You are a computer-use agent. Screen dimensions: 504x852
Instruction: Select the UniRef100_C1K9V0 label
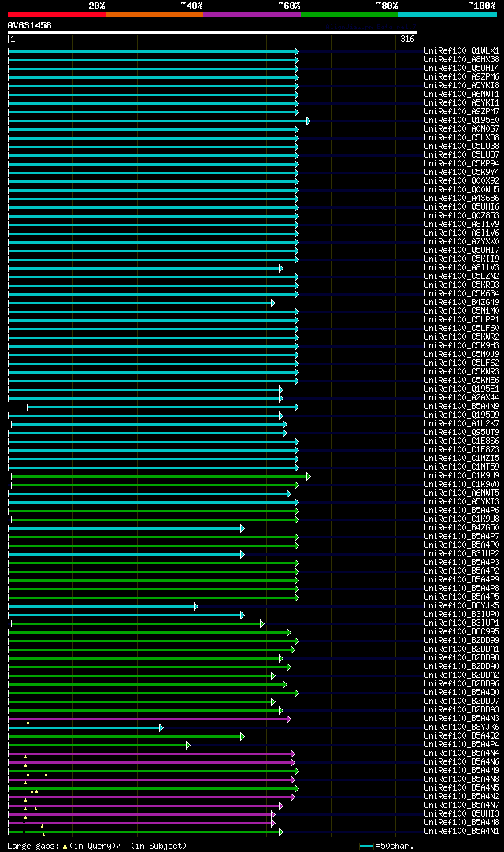461,485
